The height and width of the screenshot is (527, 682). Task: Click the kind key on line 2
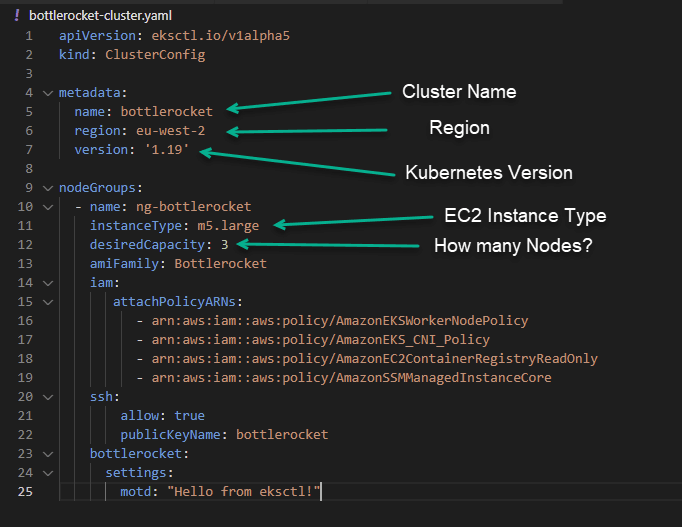coord(74,55)
